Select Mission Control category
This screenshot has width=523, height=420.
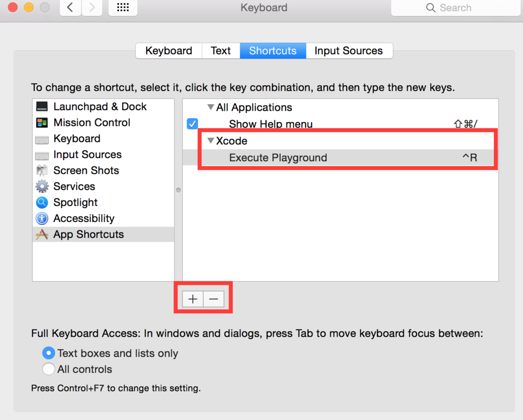click(x=103, y=123)
